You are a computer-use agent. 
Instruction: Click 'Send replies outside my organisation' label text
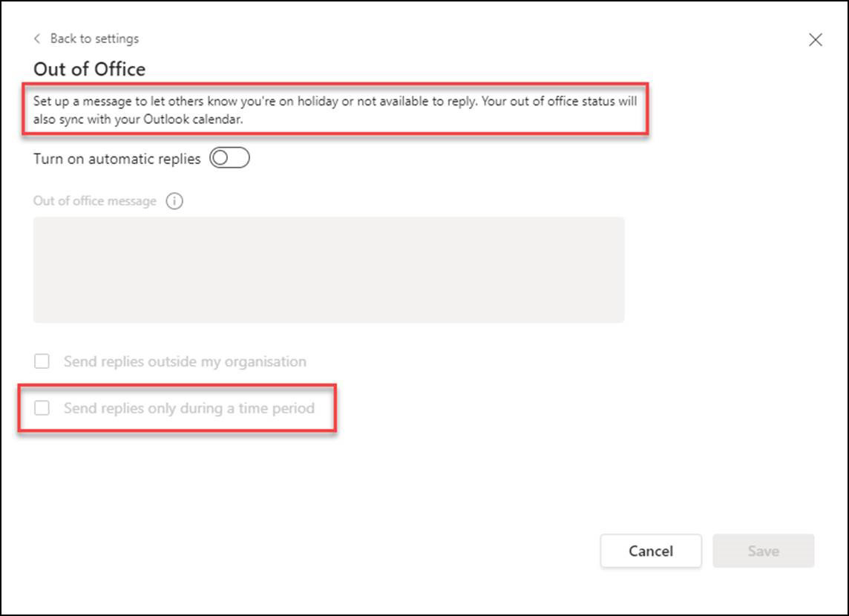point(185,362)
